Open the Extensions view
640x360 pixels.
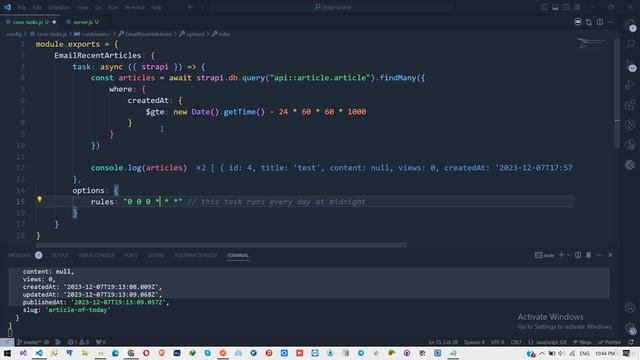[631, 105]
